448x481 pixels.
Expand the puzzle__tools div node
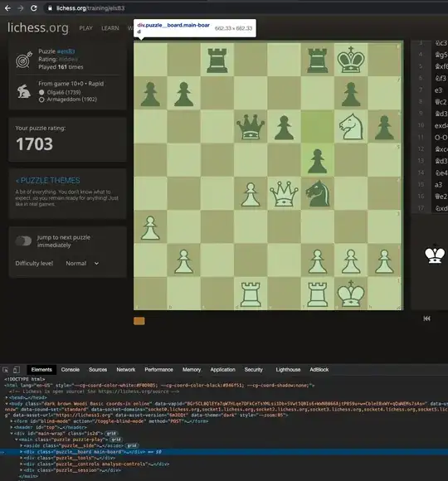tap(22, 458)
